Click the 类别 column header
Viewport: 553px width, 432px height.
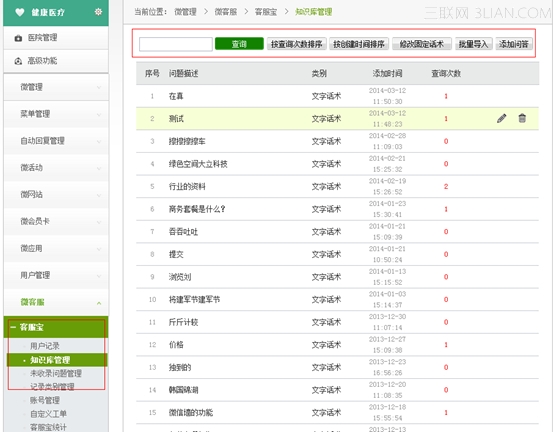[319, 73]
